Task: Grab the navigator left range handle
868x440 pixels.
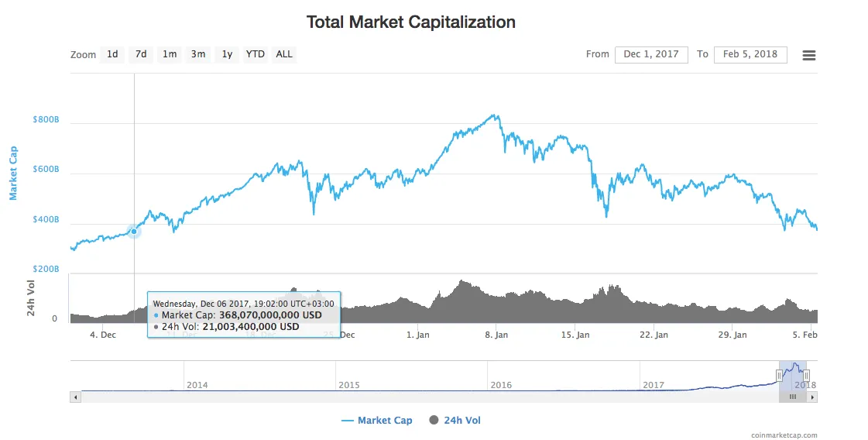Action: click(779, 376)
